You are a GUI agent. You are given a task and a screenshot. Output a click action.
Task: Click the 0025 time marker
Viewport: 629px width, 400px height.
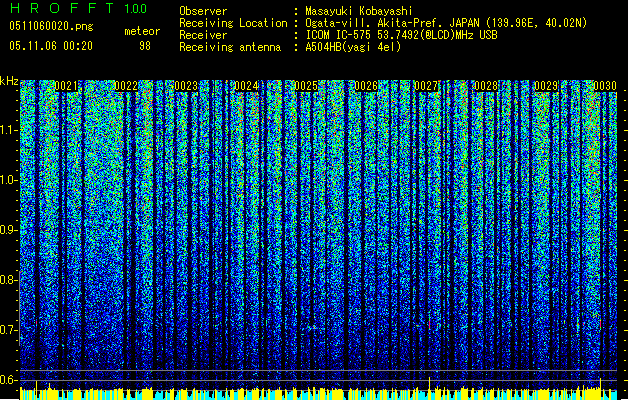(306, 86)
